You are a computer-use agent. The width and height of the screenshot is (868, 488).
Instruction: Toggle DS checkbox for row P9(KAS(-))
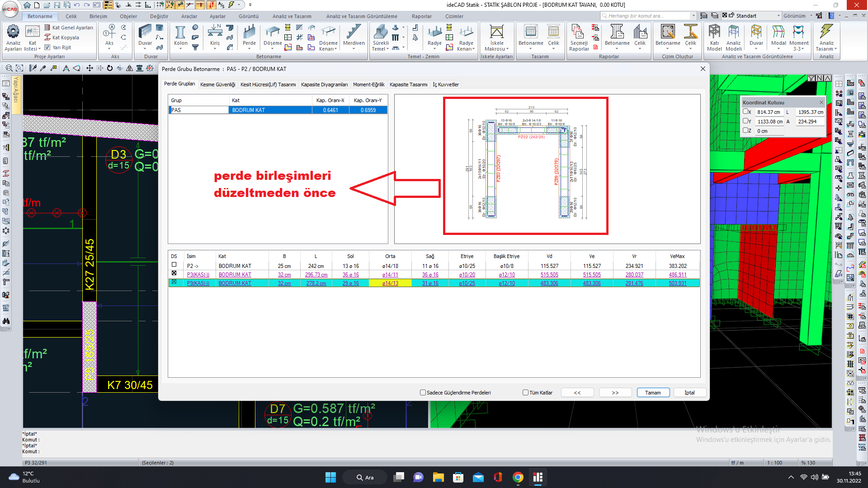(174, 282)
